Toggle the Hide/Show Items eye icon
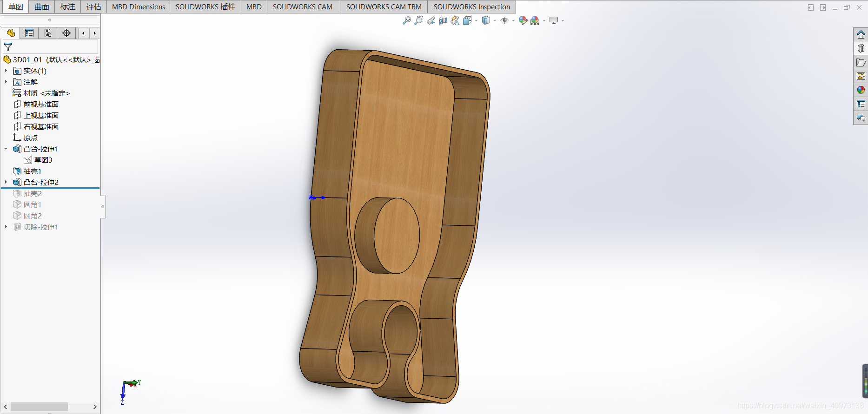 [x=504, y=20]
